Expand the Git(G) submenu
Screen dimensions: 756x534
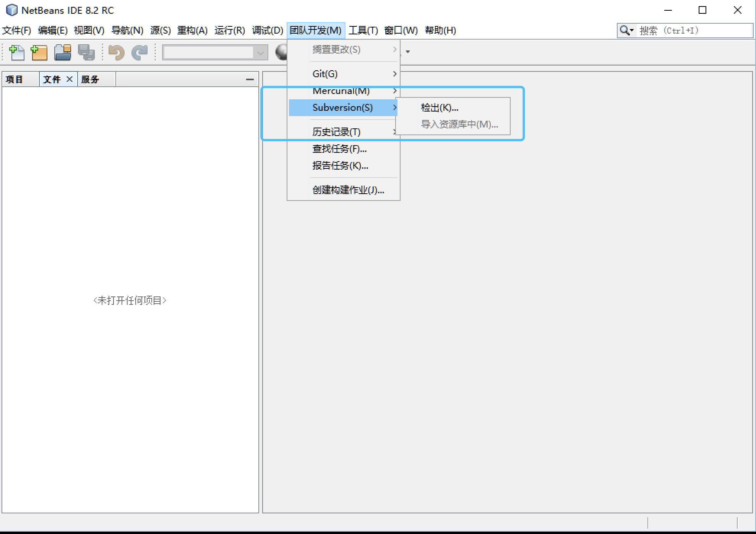(344, 74)
